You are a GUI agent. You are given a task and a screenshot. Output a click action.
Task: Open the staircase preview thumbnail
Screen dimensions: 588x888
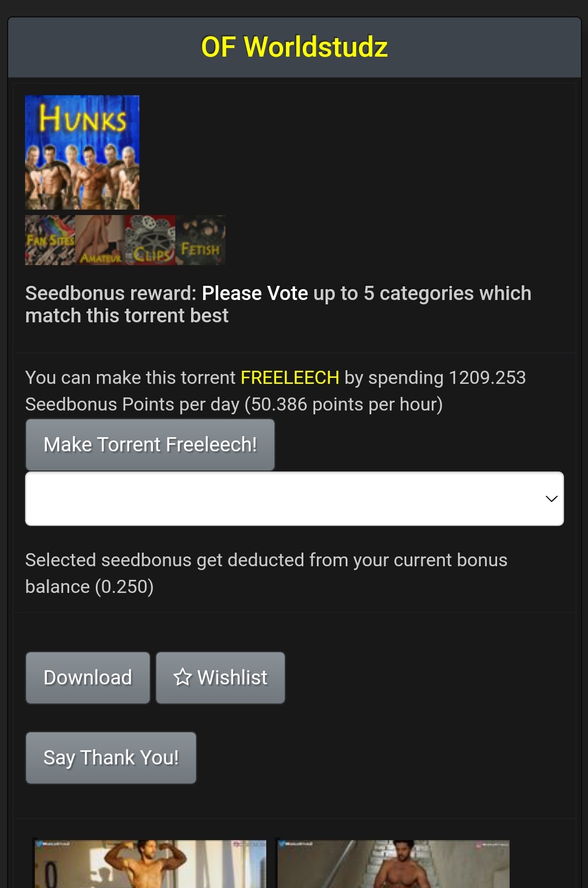coord(393,863)
